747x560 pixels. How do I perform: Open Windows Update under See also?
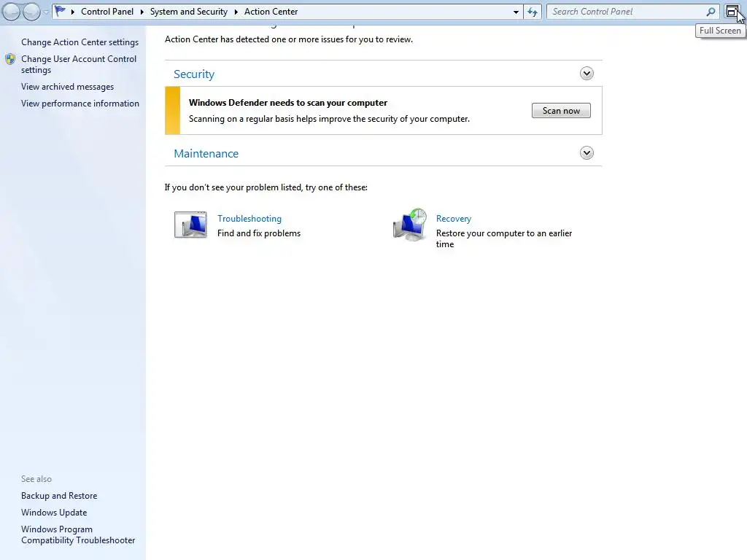tap(54, 513)
